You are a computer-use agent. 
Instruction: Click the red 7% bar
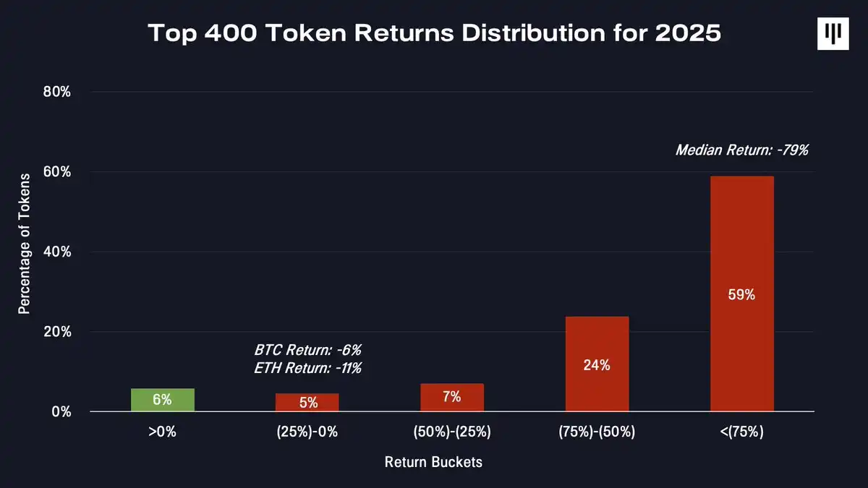click(452, 398)
